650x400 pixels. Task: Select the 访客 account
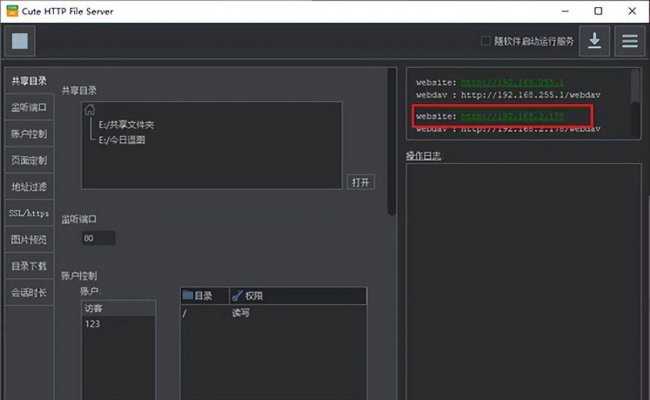(x=119, y=308)
